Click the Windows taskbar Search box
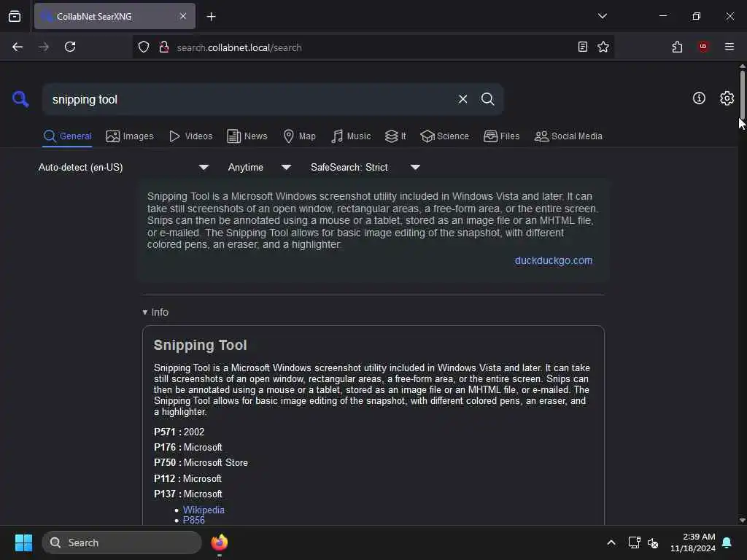747x560 pixels. [x=122, y=542]
